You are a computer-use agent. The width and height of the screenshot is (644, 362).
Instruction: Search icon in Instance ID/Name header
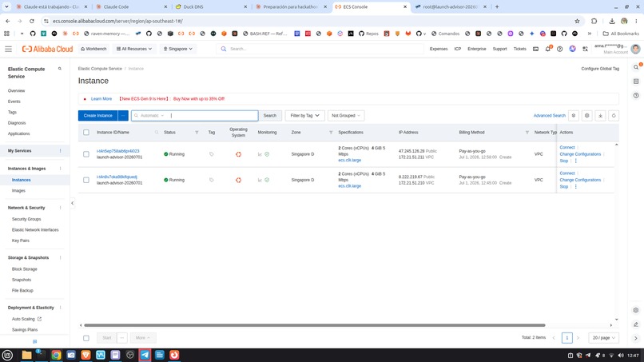(157, 133)
